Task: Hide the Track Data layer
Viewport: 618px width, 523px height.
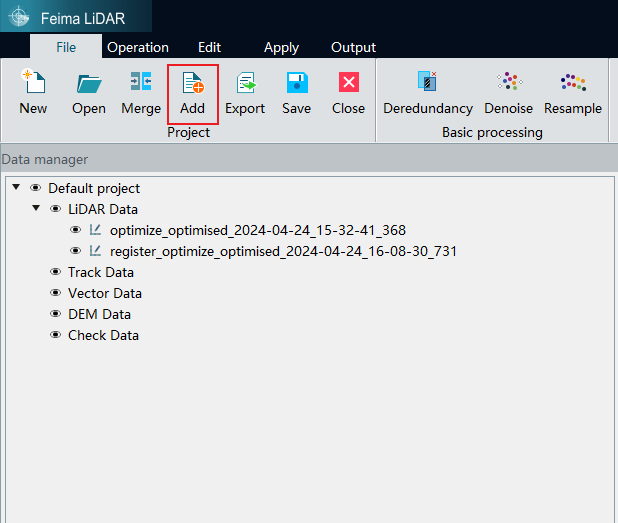Action: tap(56, 272)
